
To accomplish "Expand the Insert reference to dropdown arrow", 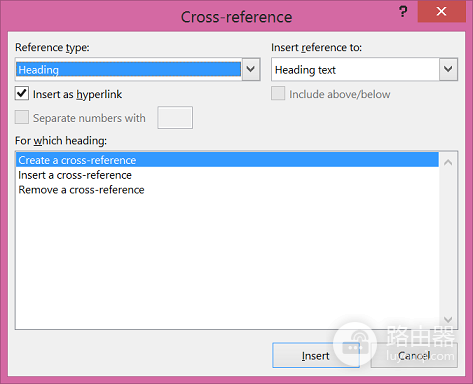I will 448,69.
